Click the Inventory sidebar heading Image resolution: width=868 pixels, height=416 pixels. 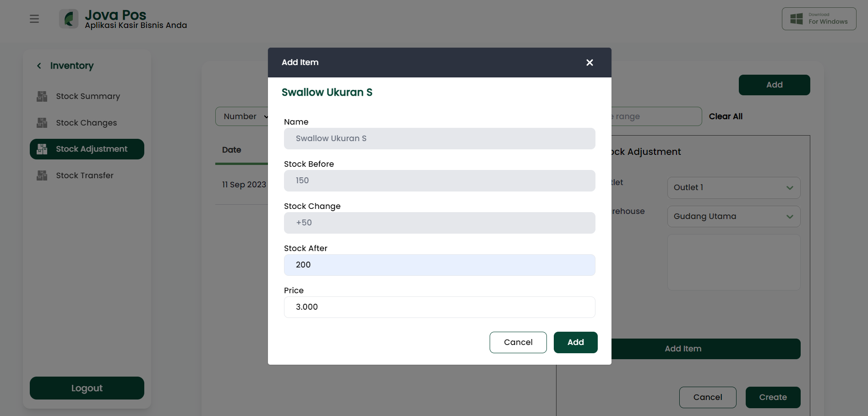(72, 66)
